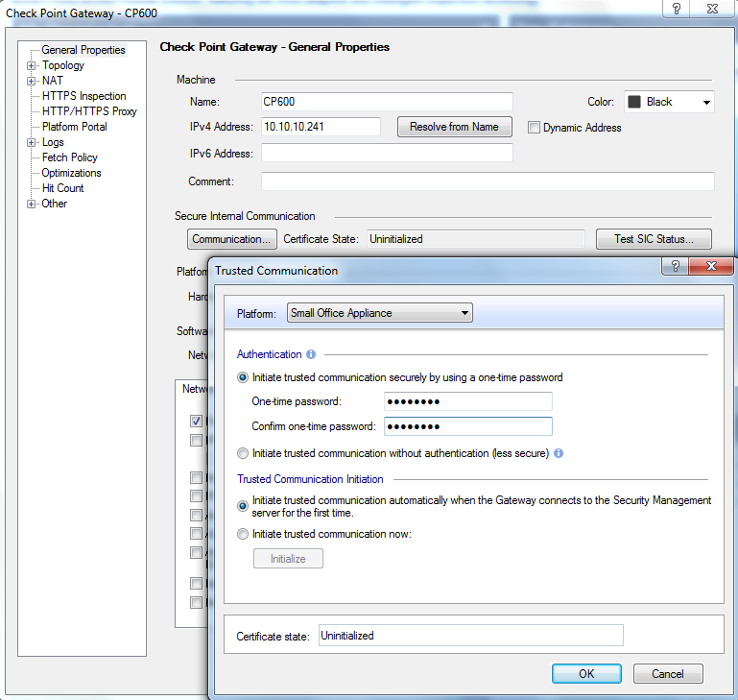This screenshot has width=738, height=700.
Task: Click Certificate state field in dialog
Action: click(x=470, y=636)
